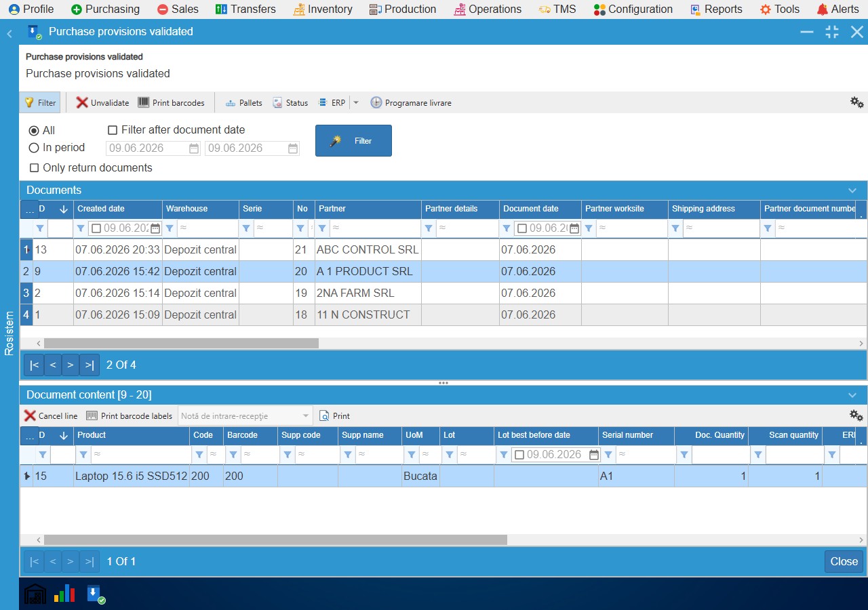Viewport: 868px width, 610px height.
Task: Toggle Lot best before date filter checkbox
Action: (x=519, y=455)
